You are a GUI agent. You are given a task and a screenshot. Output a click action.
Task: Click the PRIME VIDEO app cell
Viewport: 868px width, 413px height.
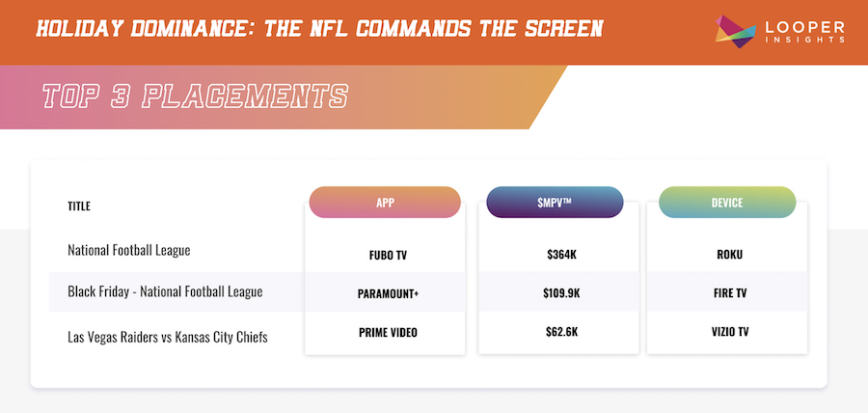click(x=384, y=331)
